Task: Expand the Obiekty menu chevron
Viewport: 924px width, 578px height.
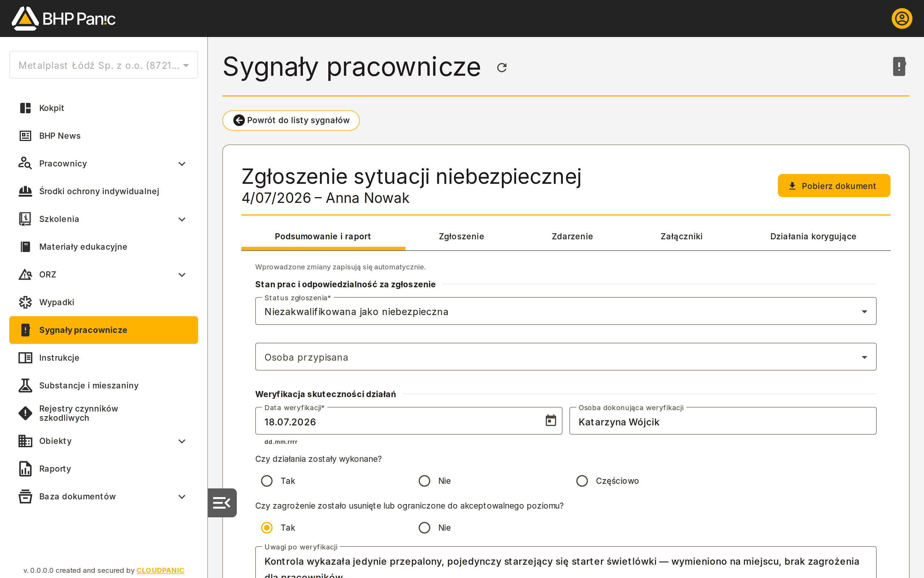Action: 182,441
